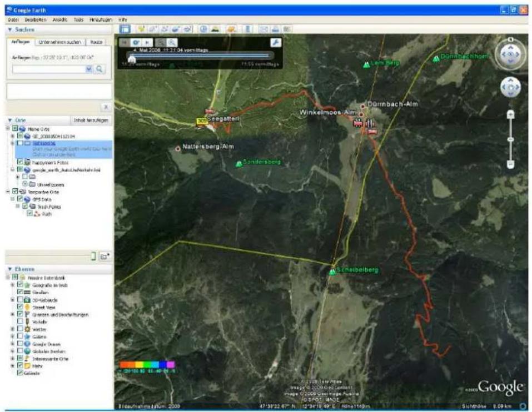Collapse the Suchen panel triangle
Image resolution: width=532 pixels, height=412 pixels.
pos(10,30)
